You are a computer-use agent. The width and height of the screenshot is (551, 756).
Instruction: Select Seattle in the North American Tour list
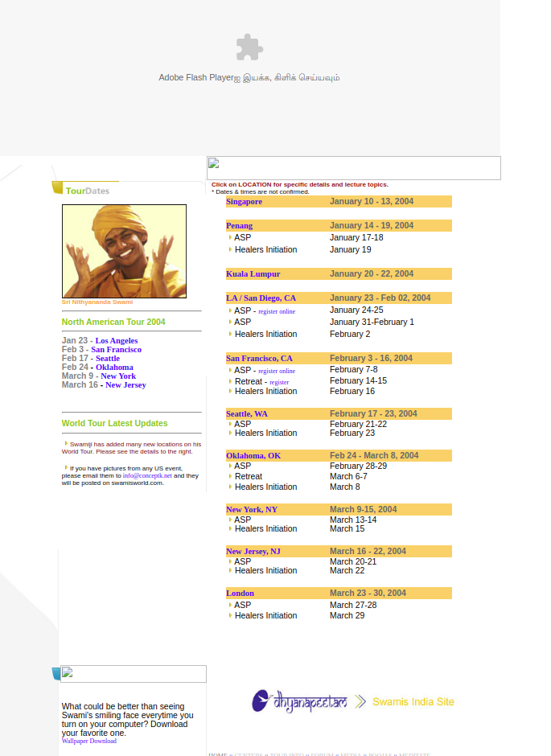point(108,359)
